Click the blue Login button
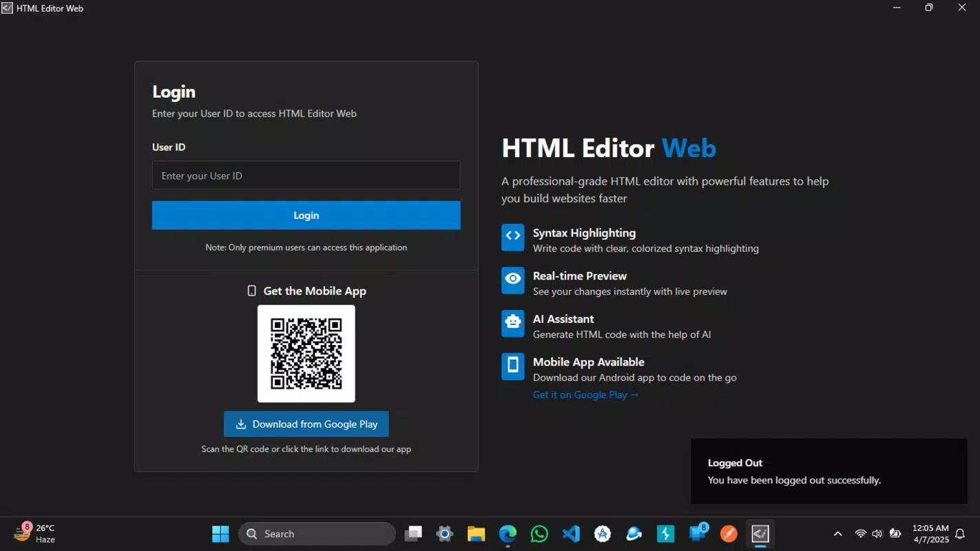The image size is (980, 551). pos(306,215)
